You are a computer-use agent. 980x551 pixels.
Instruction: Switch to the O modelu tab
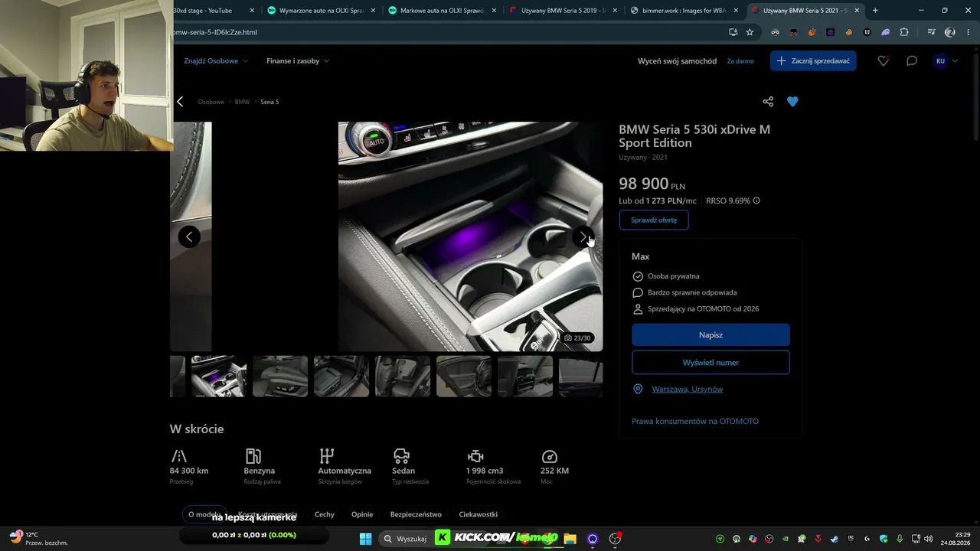click(204, 515)
